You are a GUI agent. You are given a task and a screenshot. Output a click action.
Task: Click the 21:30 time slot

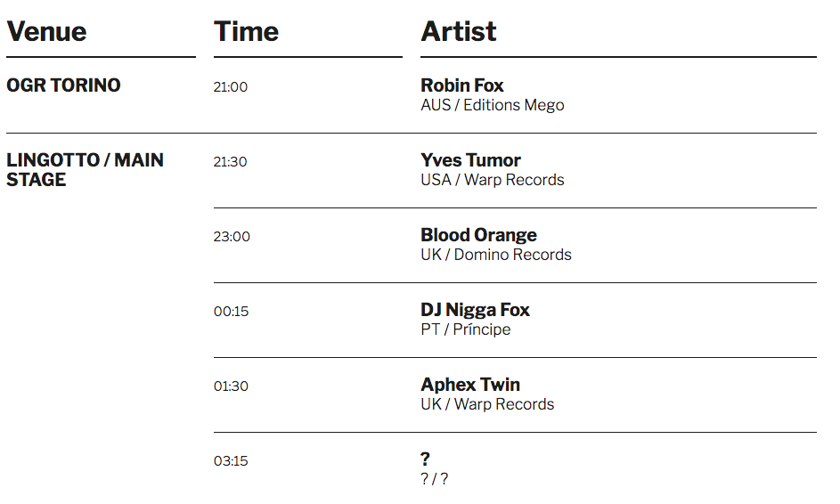(x=231, y=162)
